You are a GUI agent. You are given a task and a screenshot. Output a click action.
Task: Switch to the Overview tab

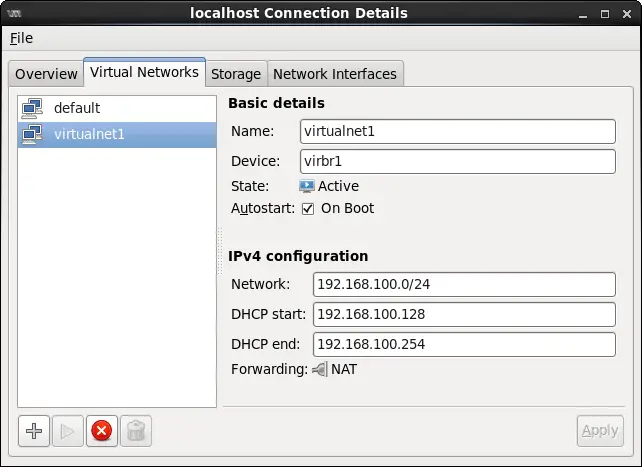[46, 74]
